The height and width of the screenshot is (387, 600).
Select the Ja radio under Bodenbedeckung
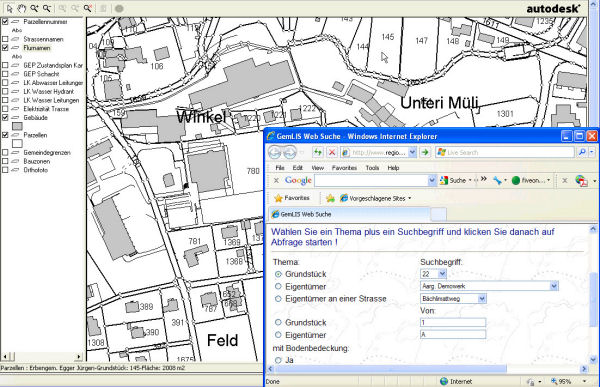[x=278, y=360]
